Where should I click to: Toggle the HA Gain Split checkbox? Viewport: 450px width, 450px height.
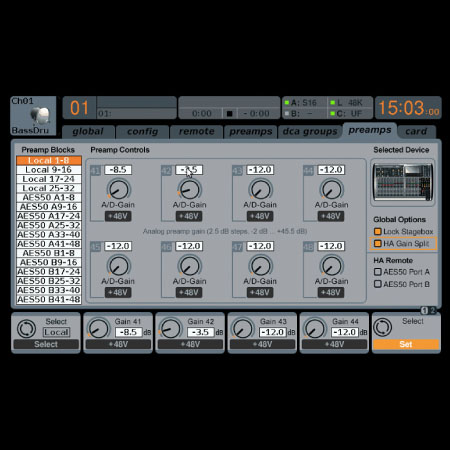pos(377,244)
